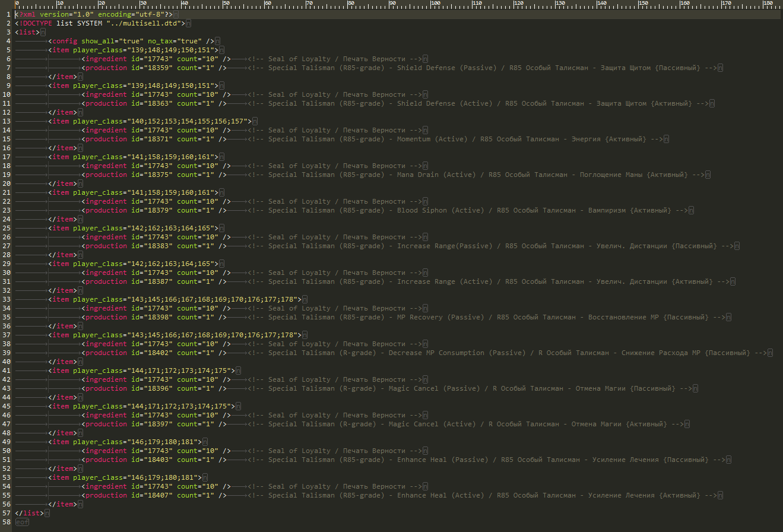Click "Increase Range(Passive)" comment text

(x=445, y=246)
